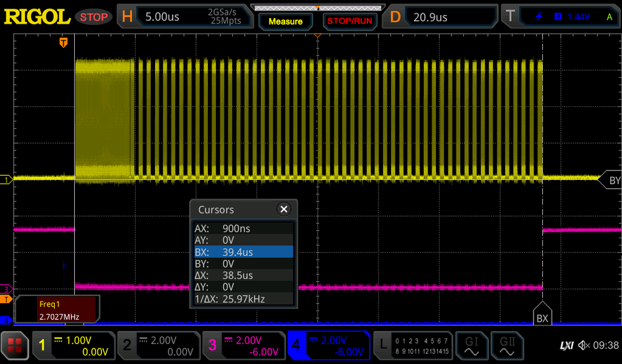The width and height of the screenshot is (622, 364).
Task: Select the AX: 900ns cursor row
Action: tap(243, 228)
